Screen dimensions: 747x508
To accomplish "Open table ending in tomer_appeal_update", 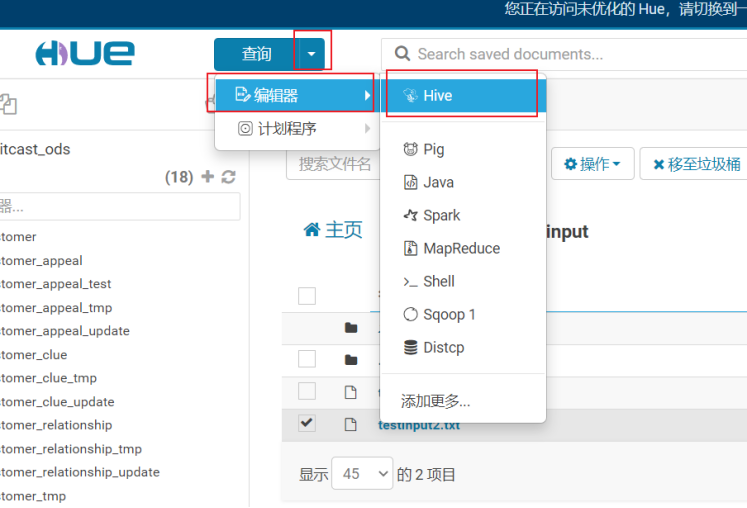I will pos(65,331).
